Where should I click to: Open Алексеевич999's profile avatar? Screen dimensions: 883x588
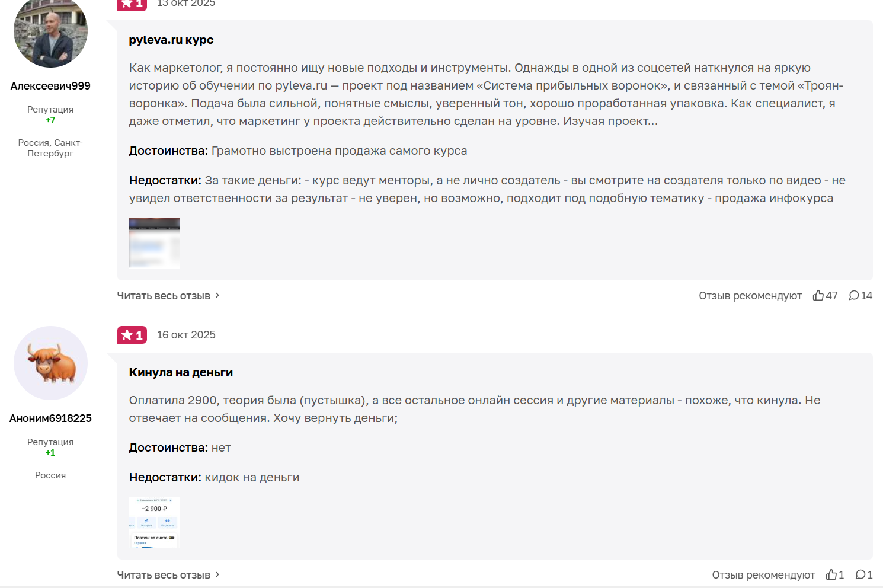(x=50, y=33)
